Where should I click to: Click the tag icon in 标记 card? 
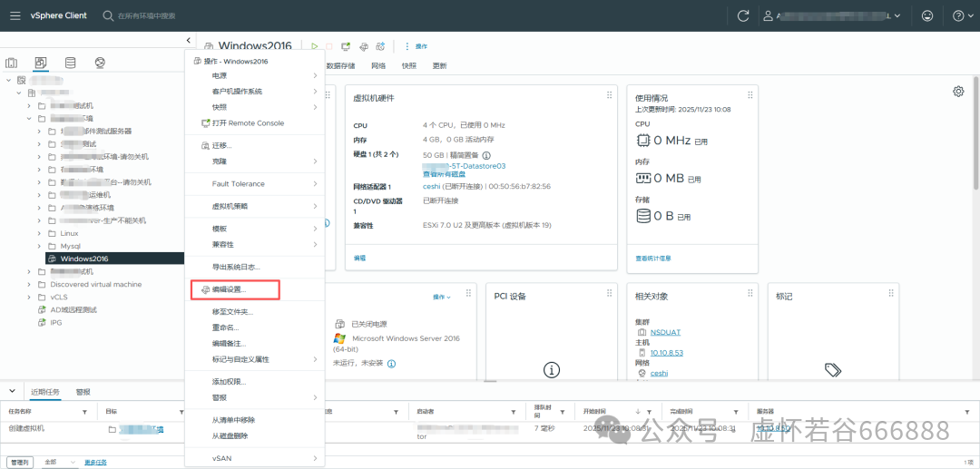click(833, 370)
